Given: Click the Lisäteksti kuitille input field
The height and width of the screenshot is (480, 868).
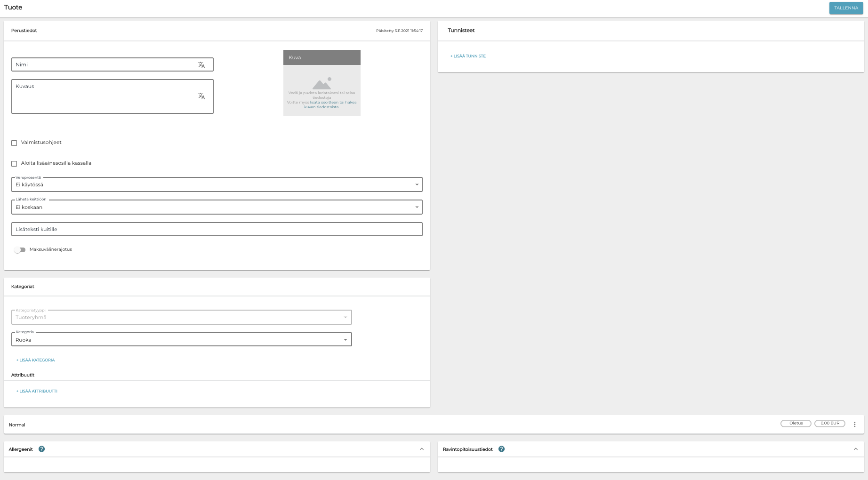Looking at the screenshot, I should point(217,229).
